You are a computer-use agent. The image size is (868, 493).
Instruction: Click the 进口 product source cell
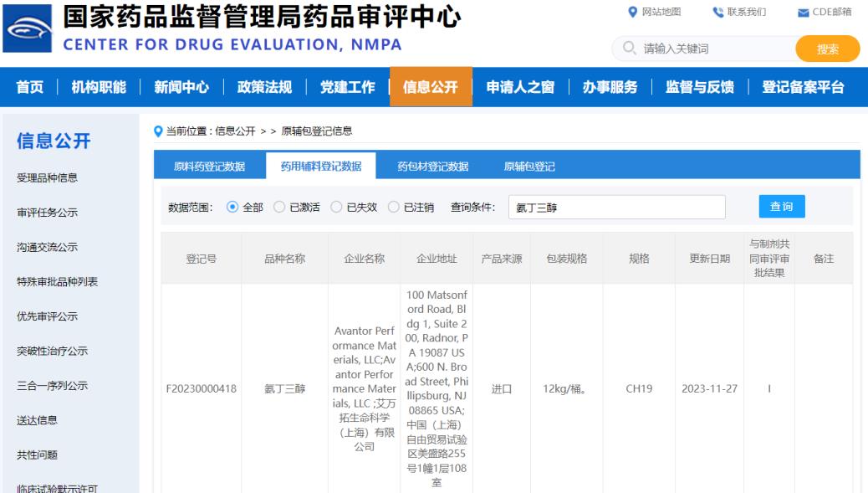coord(502,389)
